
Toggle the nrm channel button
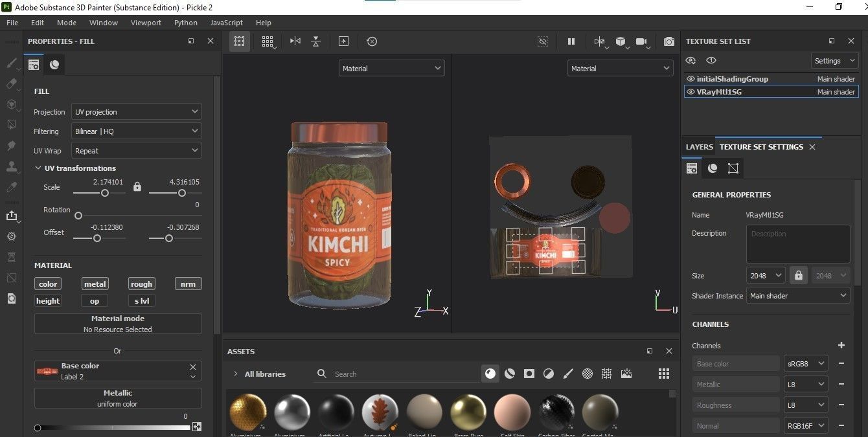pyautogui.click(x=188, y=284)
